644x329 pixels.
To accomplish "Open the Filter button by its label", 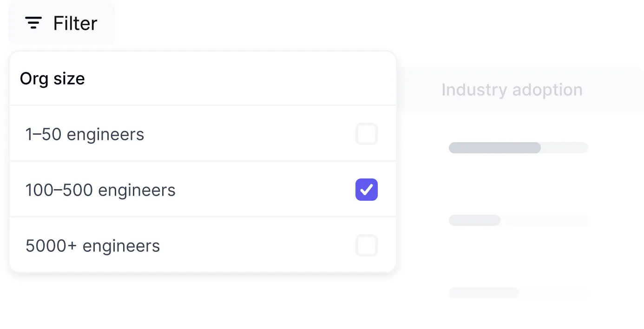I will (75, 23).
